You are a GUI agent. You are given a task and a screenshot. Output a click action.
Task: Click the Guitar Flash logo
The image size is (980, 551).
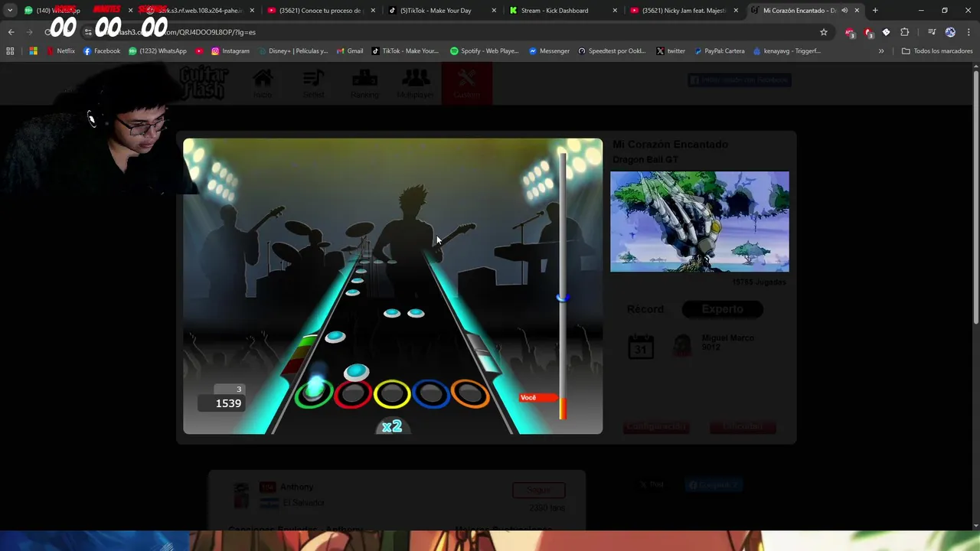click(x=204, y=83)
